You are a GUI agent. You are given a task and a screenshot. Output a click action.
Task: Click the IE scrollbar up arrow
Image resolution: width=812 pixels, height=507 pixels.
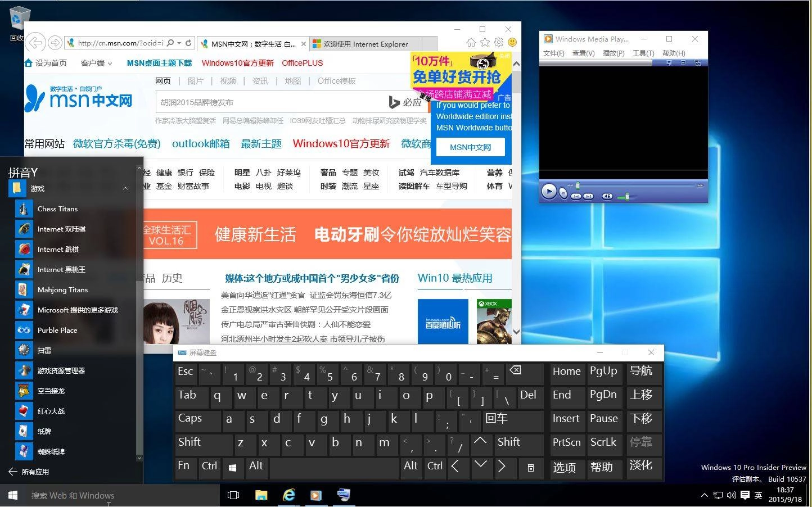point(516,64)
